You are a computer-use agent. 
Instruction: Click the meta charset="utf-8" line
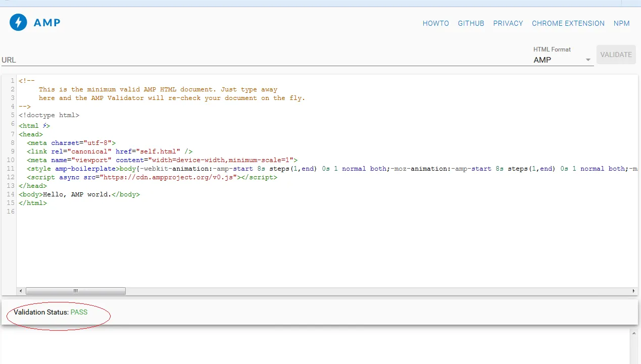tap(71, 143)
